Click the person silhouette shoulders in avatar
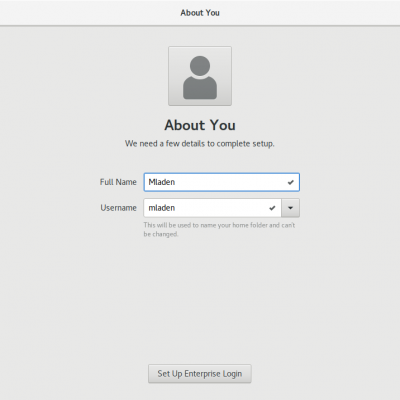The height and width of the screenshot is (400, 400). click(200, 88)
